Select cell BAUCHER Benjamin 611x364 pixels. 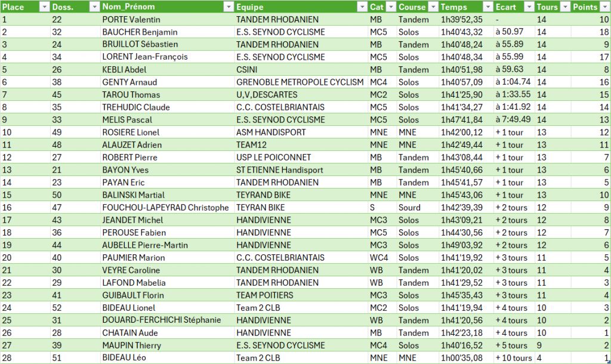pos(168,32)
